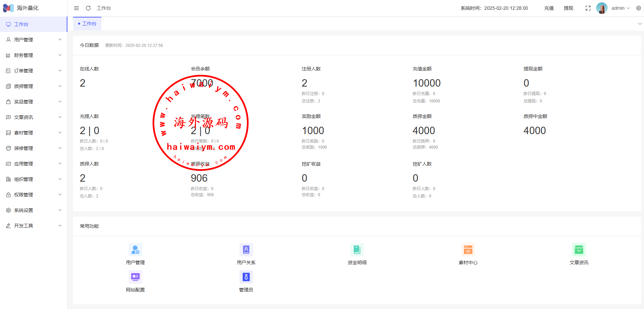
Task: Expand 系统设置 sidebar menu
Action: tap(34, 210)
